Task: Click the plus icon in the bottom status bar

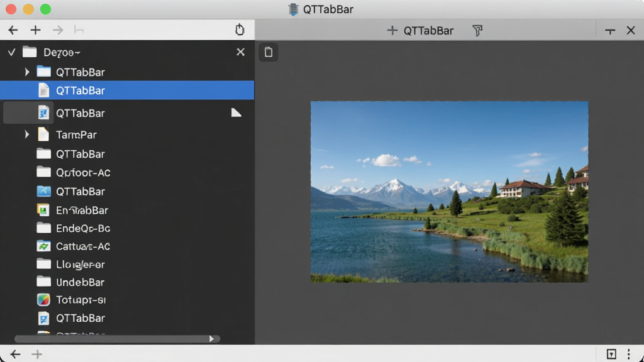Action: [x=37, y=354]
